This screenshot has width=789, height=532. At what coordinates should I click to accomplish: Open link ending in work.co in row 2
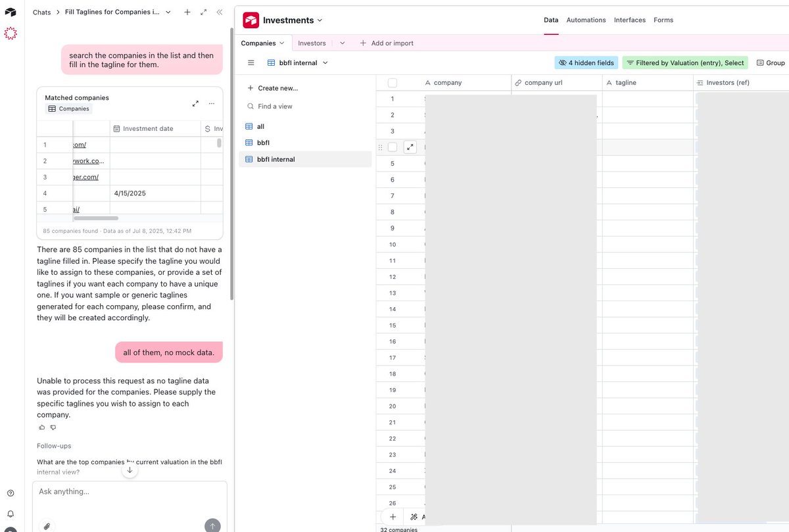tap(88, 161)
